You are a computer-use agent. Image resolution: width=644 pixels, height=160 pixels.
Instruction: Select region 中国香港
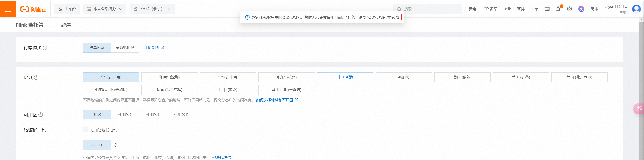[x=345, y=77]
